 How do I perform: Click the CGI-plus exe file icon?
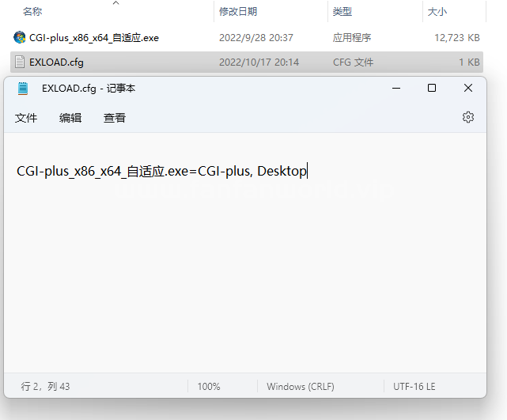[20, 37]
